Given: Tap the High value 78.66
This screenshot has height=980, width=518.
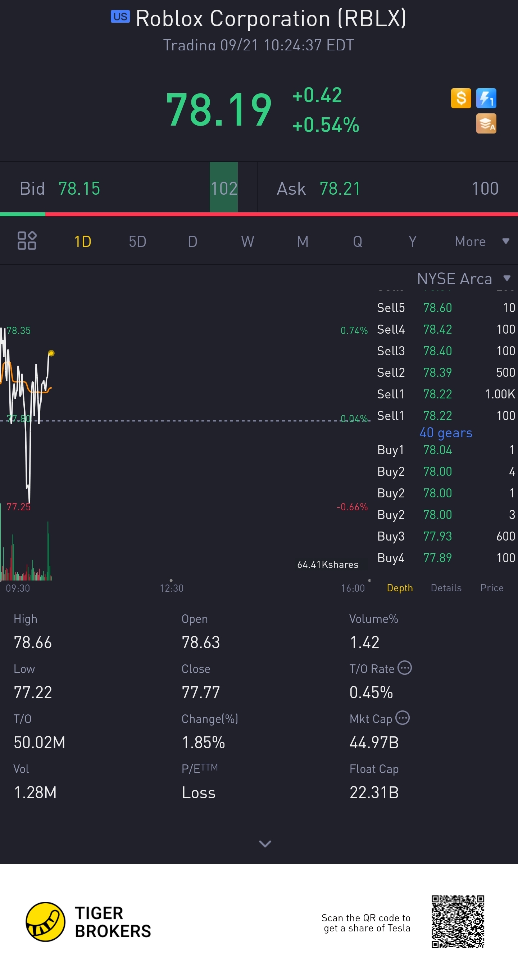Looking at the screenshot, I should 33,642.
